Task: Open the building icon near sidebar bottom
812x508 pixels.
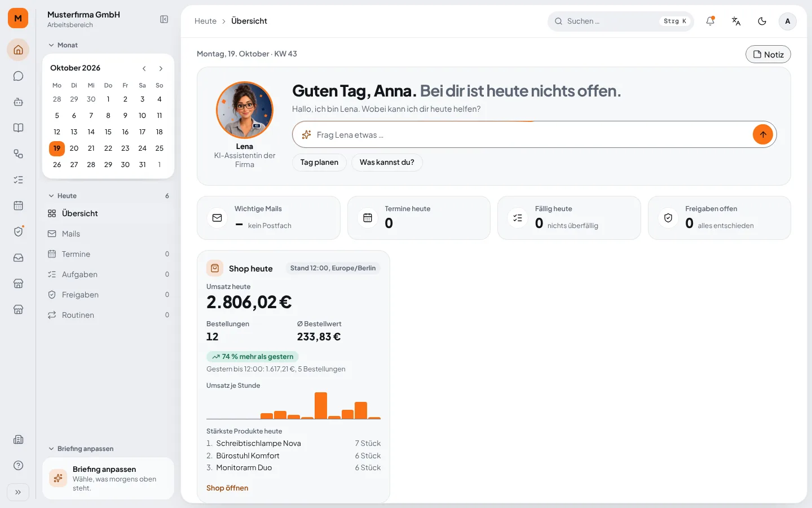Action: coord(18,439)
